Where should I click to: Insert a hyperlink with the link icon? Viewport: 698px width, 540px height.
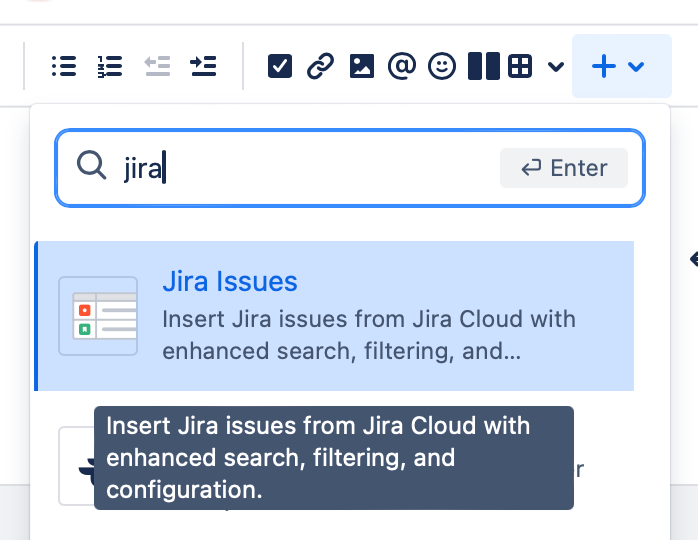click(x=321, y=66)
